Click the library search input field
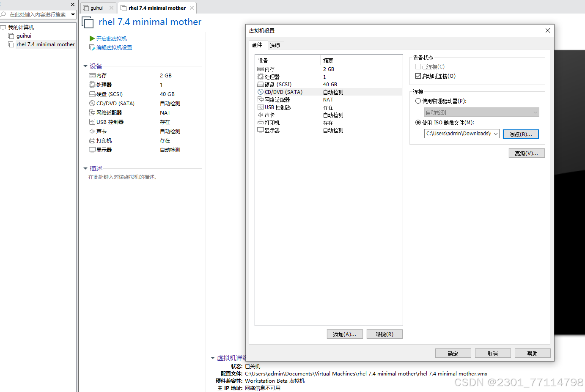The height and width of the screenshot is (392, 585). (x=38, y=14)
